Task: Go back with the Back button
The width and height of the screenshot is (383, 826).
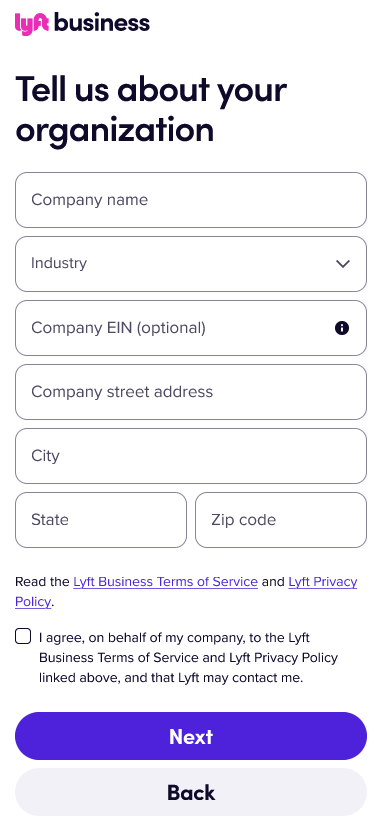Action: coord(191,792)
